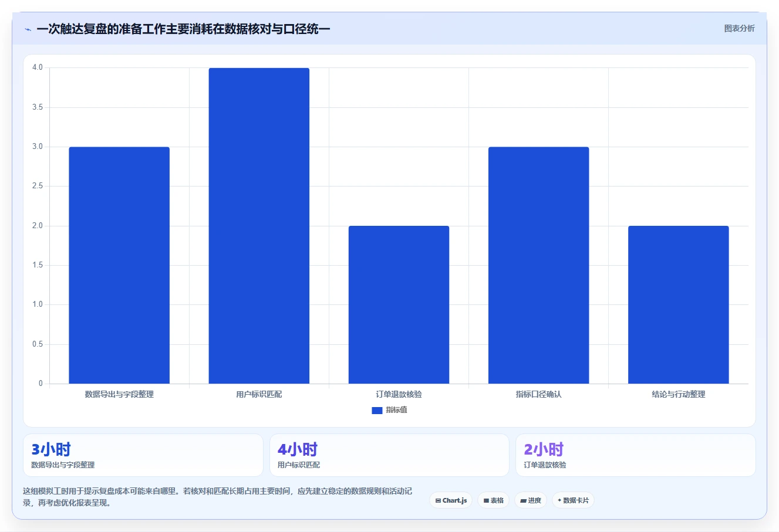Open the 3小时 data card
Viewport: 779px width, 532px height.
tap(143, 455)
